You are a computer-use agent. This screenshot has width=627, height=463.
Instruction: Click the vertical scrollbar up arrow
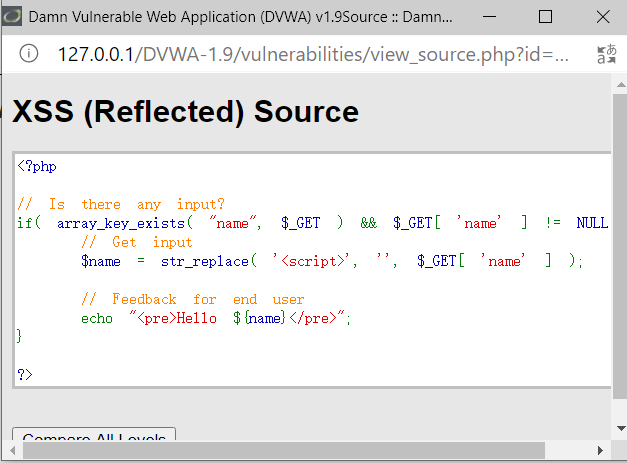[x=621, y=84]
